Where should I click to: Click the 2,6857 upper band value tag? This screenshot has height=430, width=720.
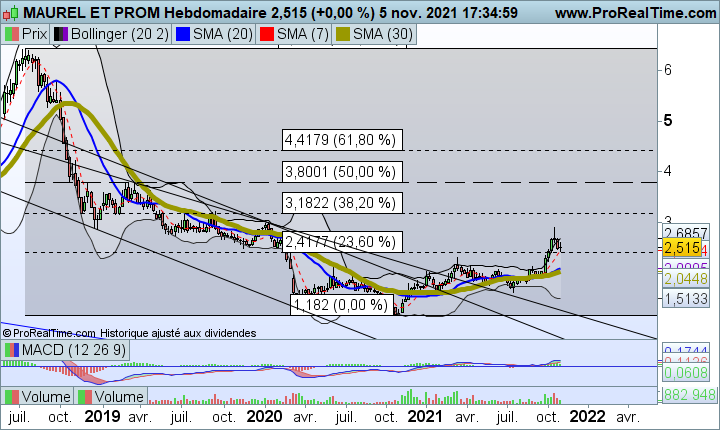point(686,232)
